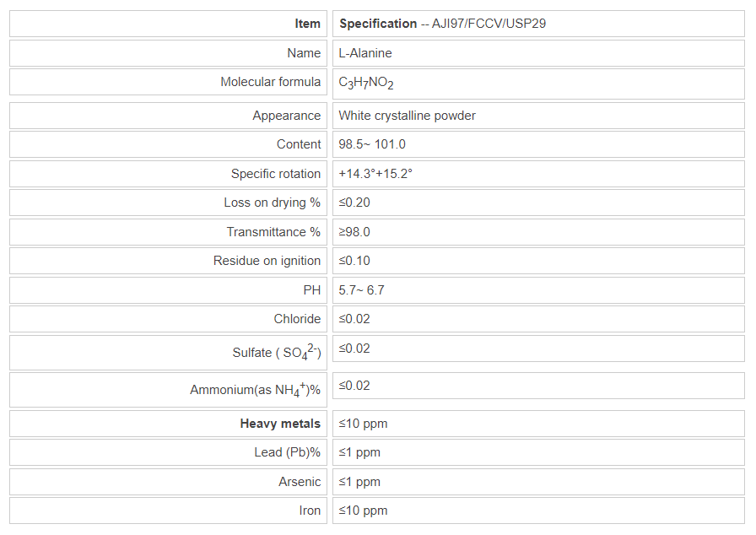
Task: Select the "Heavy metals" bold label
Action: pyautogui.click(x=280, y=424)
